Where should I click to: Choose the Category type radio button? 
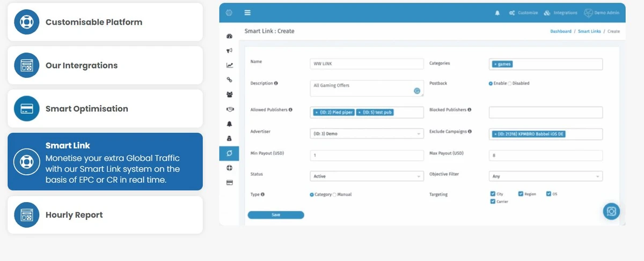[x=312, y=195]
